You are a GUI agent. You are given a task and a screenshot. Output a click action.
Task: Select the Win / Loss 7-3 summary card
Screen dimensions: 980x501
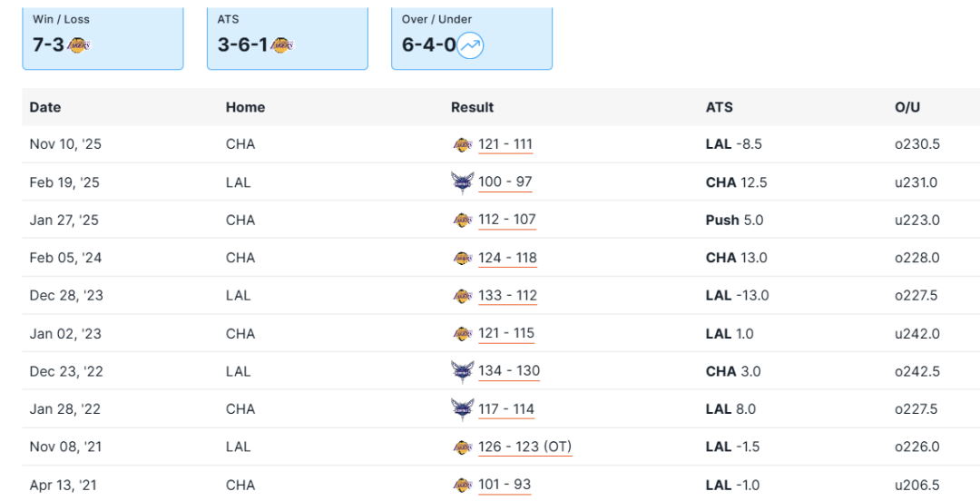tap(103, 38)
